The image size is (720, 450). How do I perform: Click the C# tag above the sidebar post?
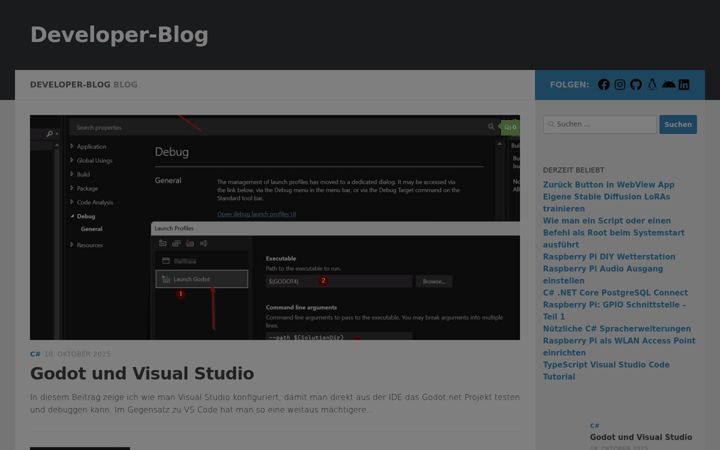point(595,426)
